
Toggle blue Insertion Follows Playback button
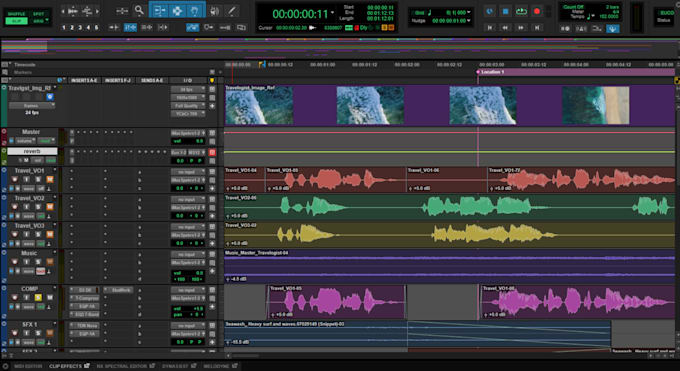pos(193,28)
